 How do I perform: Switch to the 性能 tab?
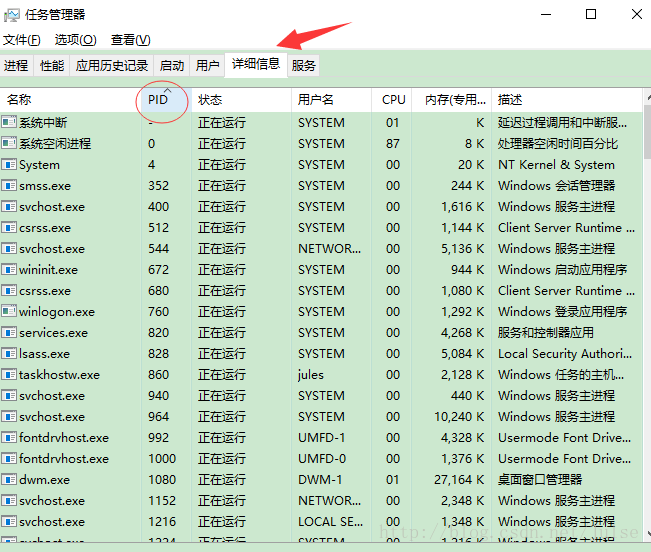coord(52,66)
